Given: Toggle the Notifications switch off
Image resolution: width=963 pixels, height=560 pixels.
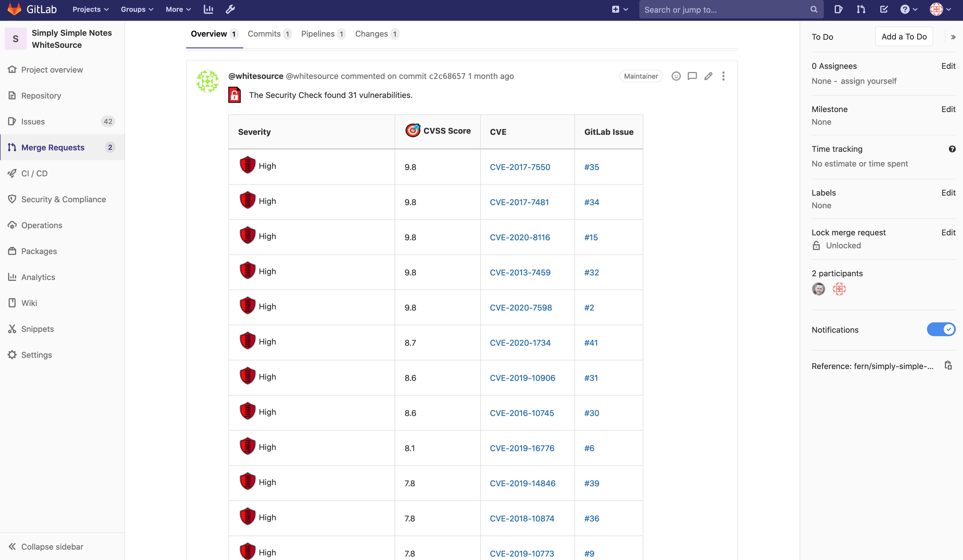Looking at the screenshot, I should pos(941,329).
